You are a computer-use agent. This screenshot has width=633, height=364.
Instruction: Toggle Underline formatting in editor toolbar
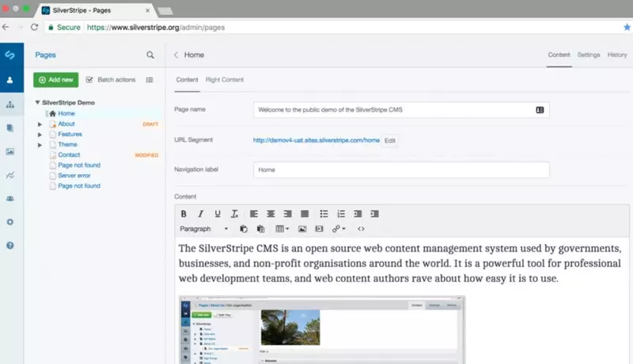[x=218, y=214]
